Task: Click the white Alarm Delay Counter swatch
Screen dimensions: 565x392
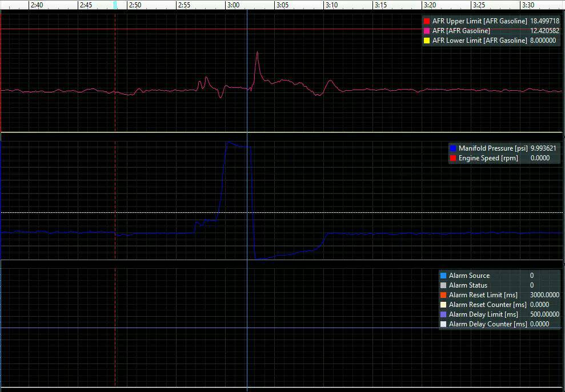Action: pos(443,324)
